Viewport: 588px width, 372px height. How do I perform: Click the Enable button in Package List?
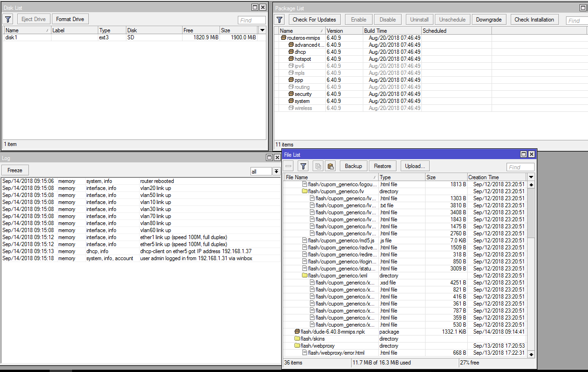[359, 20]
